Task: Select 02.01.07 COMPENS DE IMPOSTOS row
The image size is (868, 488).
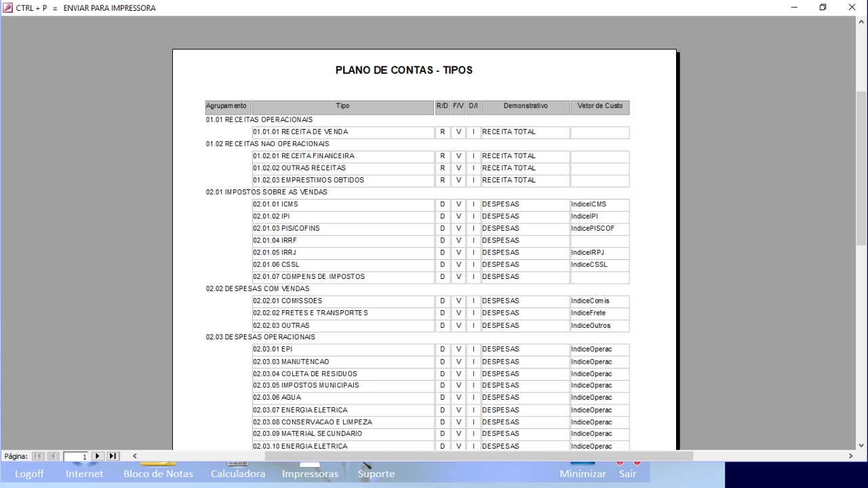Action: pos(441,277)
